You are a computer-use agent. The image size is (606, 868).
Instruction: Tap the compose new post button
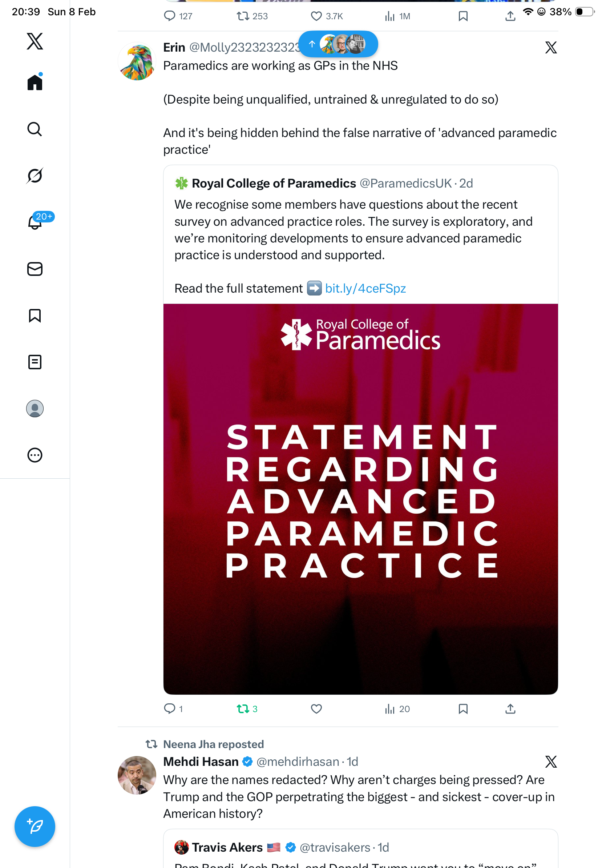click(35, 827)
